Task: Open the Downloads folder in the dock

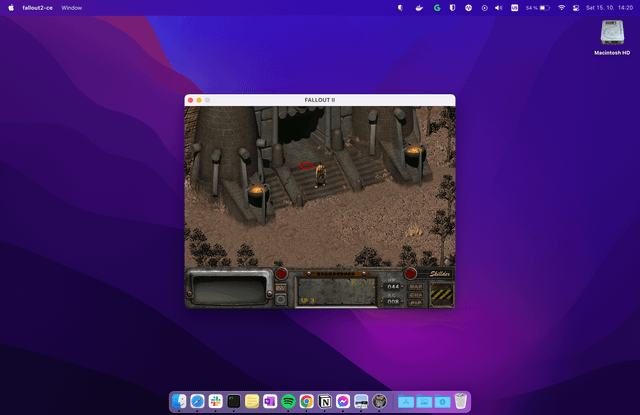Action: pos(442,402)
